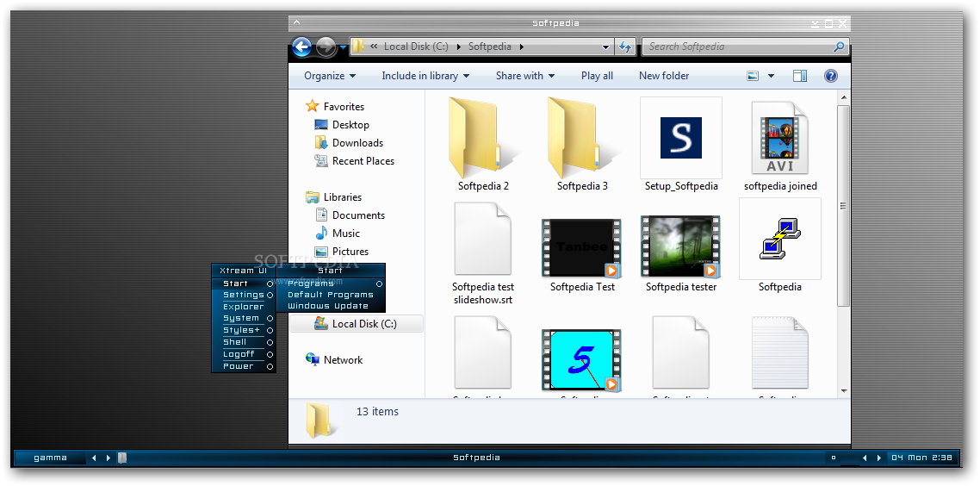980x486 pixels.
Task: Open System in Xtream UI menu
Action: point(243,318)
